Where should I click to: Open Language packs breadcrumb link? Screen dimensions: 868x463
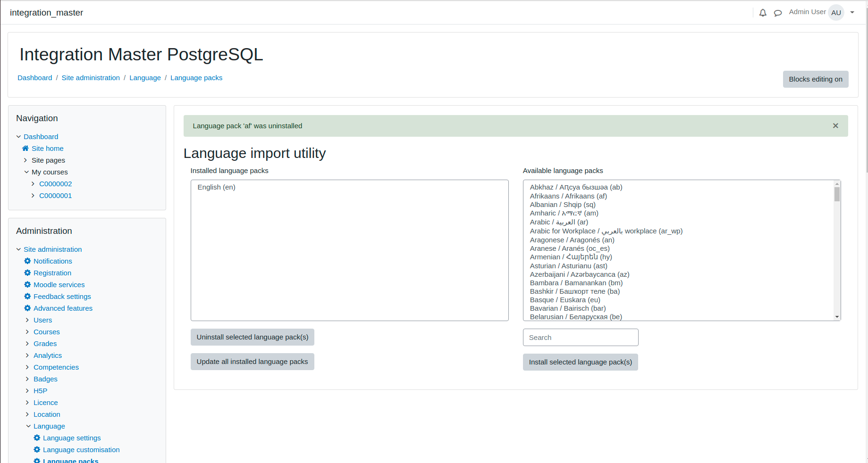[196, 78]
